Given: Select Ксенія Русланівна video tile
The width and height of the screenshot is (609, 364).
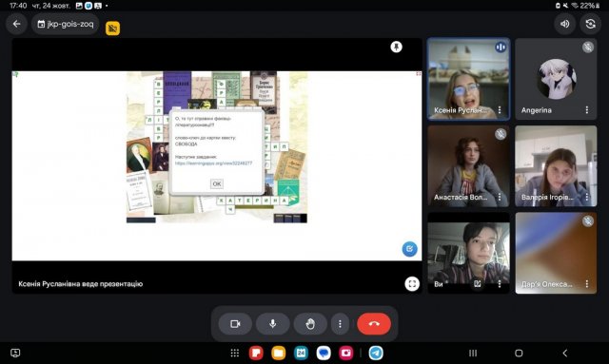Looking at the screenshot, I should tap(469, 79).
